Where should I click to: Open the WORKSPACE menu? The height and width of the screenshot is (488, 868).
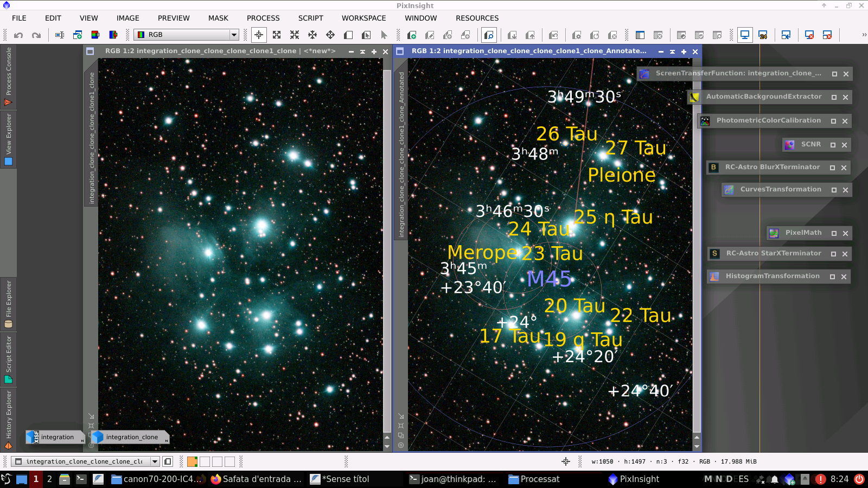[363, 18]
